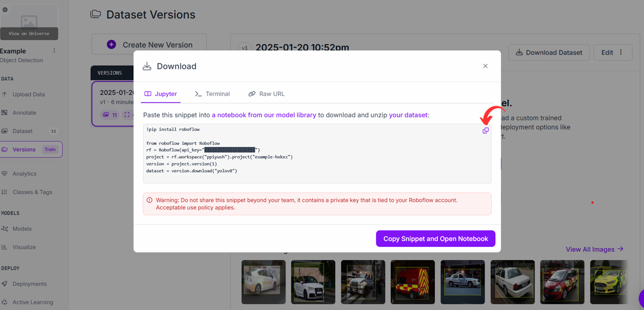Screen dimensions: 644x310
Task: Copy the code snippet with the copy icon
Action: (486, 130)
